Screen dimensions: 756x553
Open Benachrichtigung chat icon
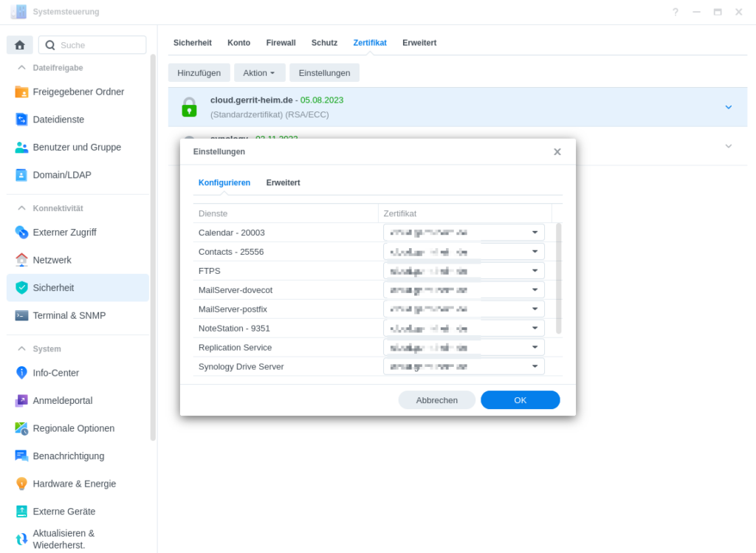(x=21, y=456)
